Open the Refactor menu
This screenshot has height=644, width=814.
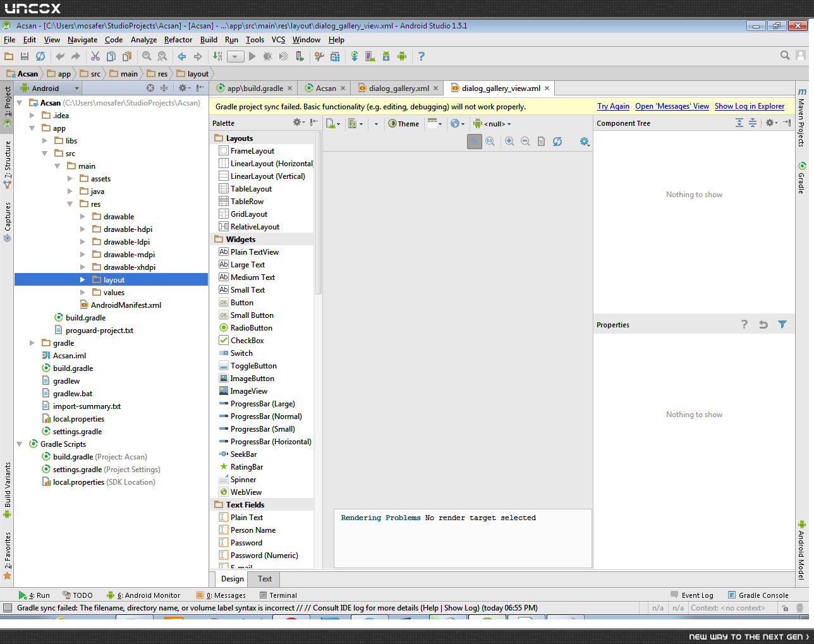click(178, 40)
